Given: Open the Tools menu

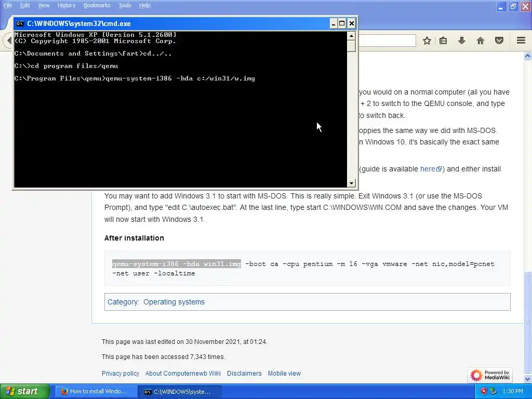Looking at the screenshot, I should pos(125,5).
